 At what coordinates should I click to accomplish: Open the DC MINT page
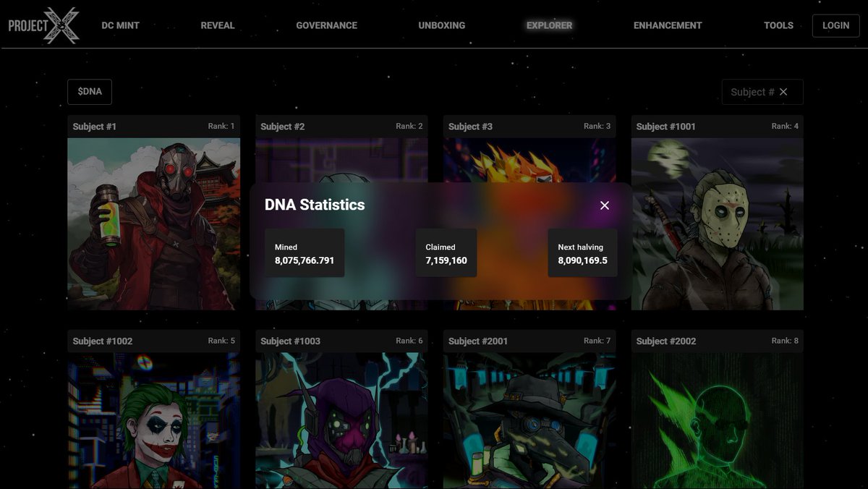click(x=120, y=25)
